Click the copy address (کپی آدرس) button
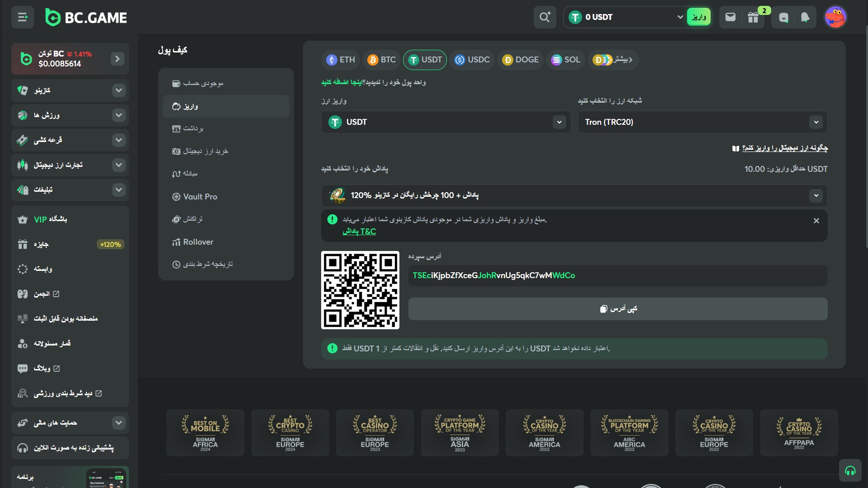The height and width of the screenshot is (488, 868). (617, 309)
